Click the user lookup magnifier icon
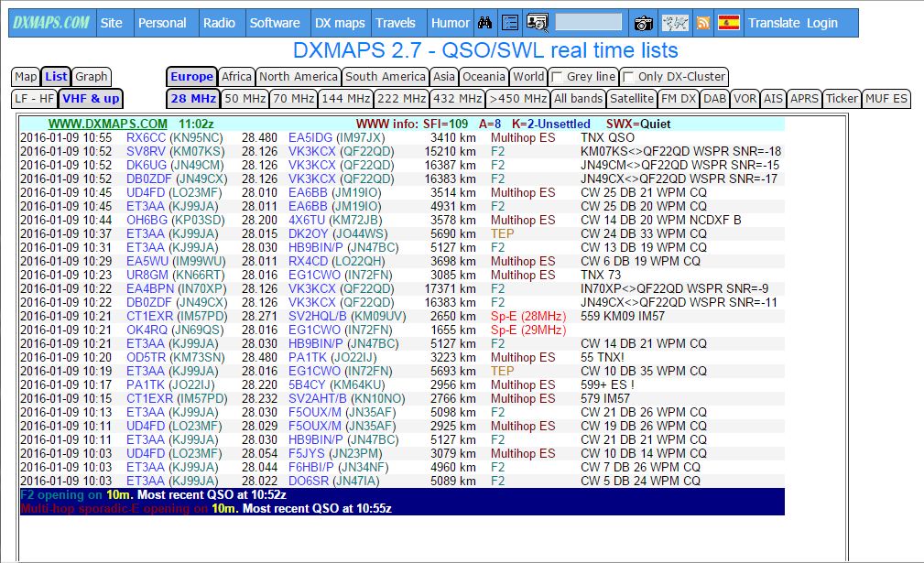The width and height of the screenshot is (924, 563). [538, 23]
